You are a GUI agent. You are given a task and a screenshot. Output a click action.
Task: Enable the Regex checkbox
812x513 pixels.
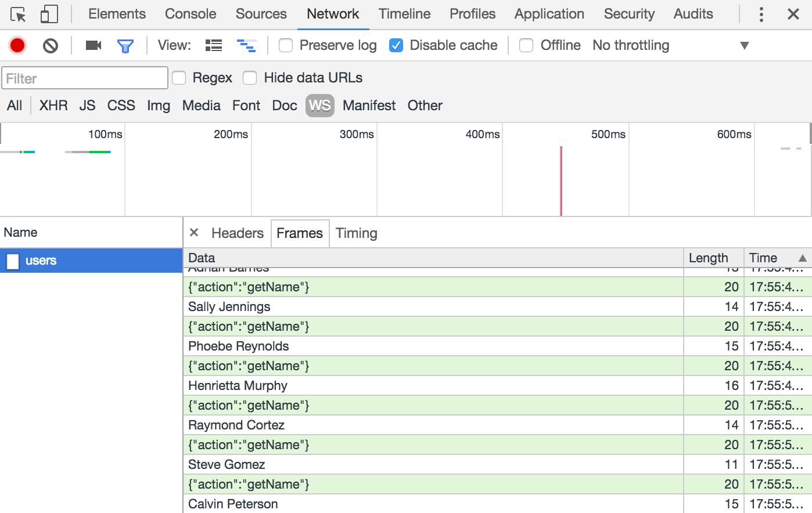[179, 77]
